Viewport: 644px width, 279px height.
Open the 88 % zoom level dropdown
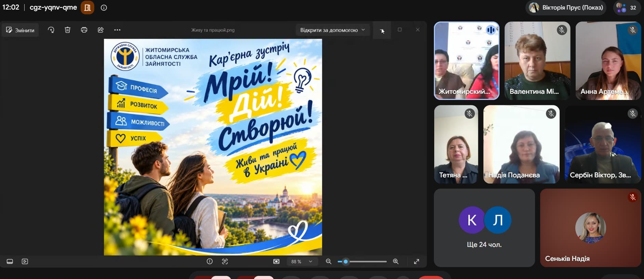coord(302,262)
